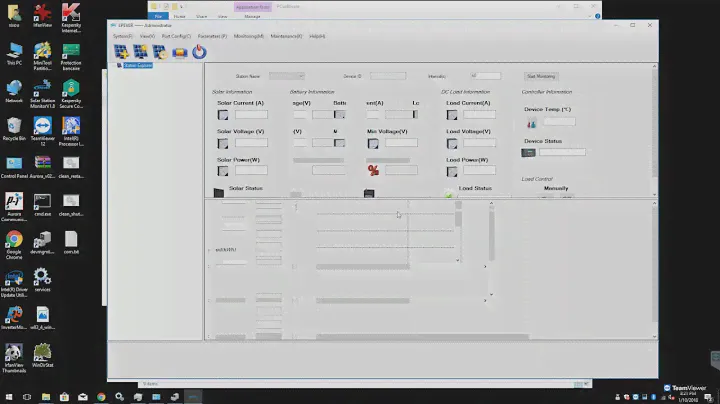Click the Windows Start button
The image size is (720, 404).
7,396
